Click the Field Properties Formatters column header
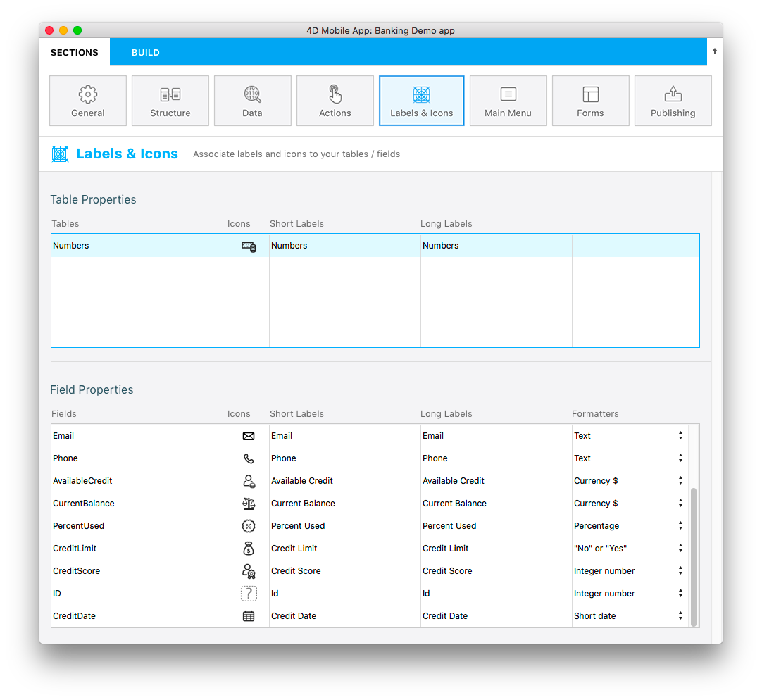762x700 pixels. 595,413
